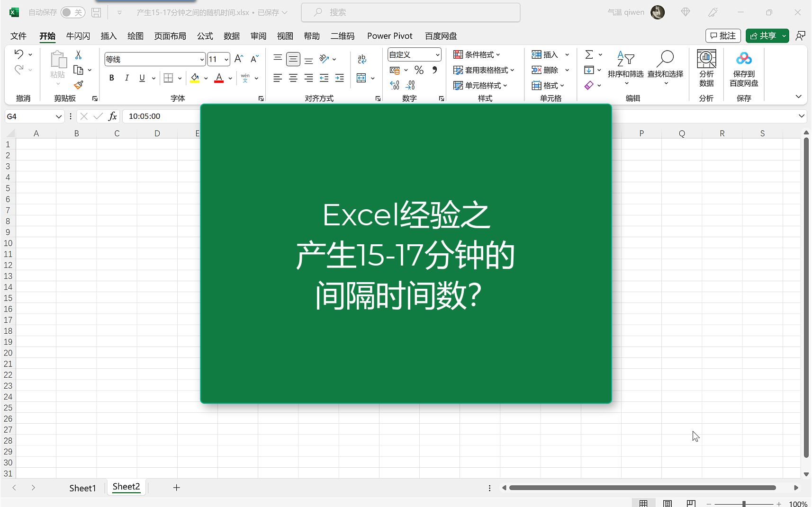This screenshot has height=507, width=812.
Task: Open the Power Pivot tab
Action: 389,36
